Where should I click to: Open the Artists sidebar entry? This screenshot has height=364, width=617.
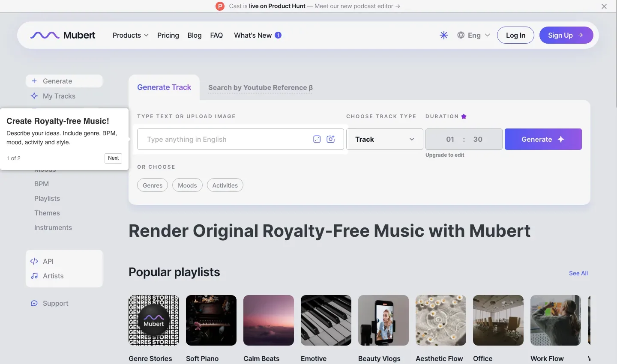pyautogui.click(x=47, y=276)
